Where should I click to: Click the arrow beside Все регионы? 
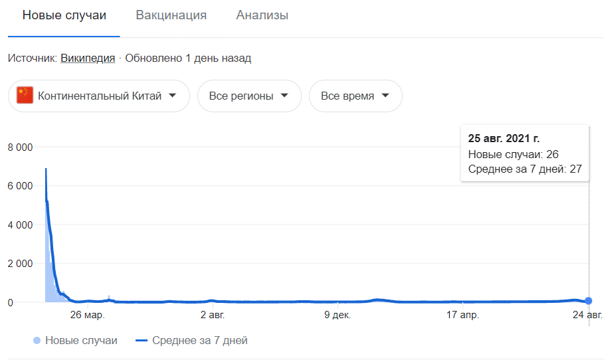[284, 96]
